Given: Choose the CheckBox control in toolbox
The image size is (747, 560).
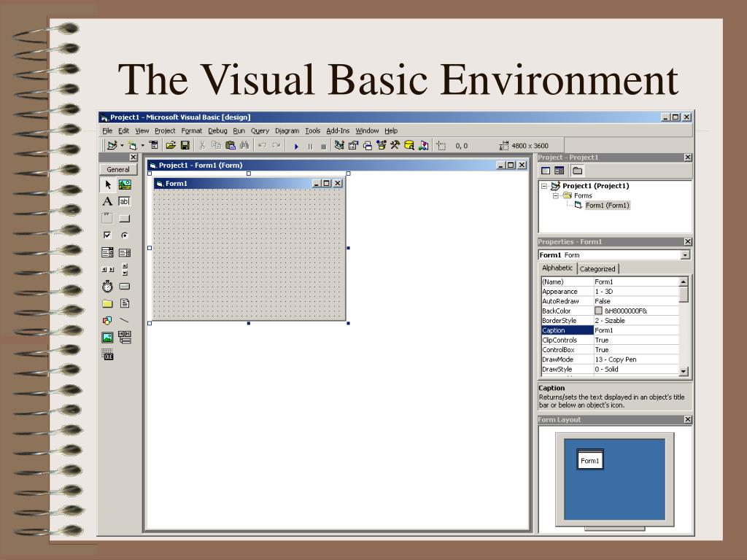Looking at the screenshot, I should [107, 236].
